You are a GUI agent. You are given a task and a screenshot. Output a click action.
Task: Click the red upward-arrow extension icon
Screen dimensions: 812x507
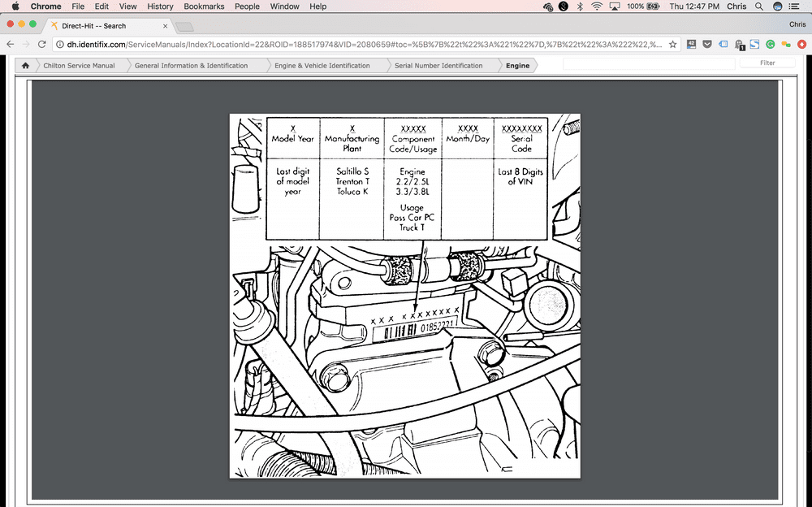pos(801,44)
